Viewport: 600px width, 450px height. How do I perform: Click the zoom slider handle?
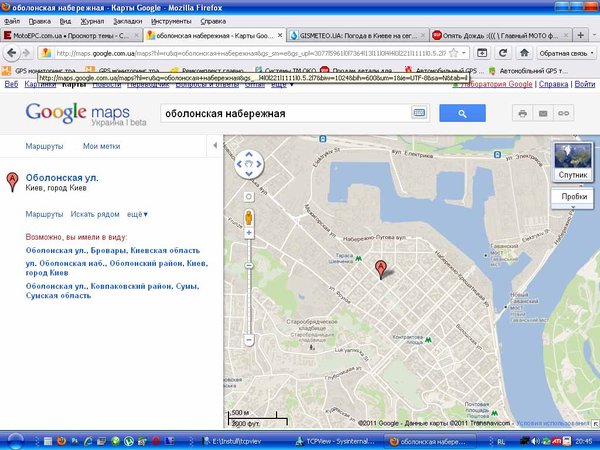(x=249, y=266)
